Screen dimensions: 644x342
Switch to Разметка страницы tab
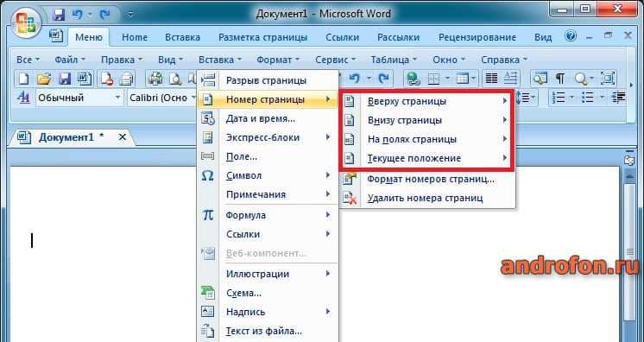pos(262,37)
